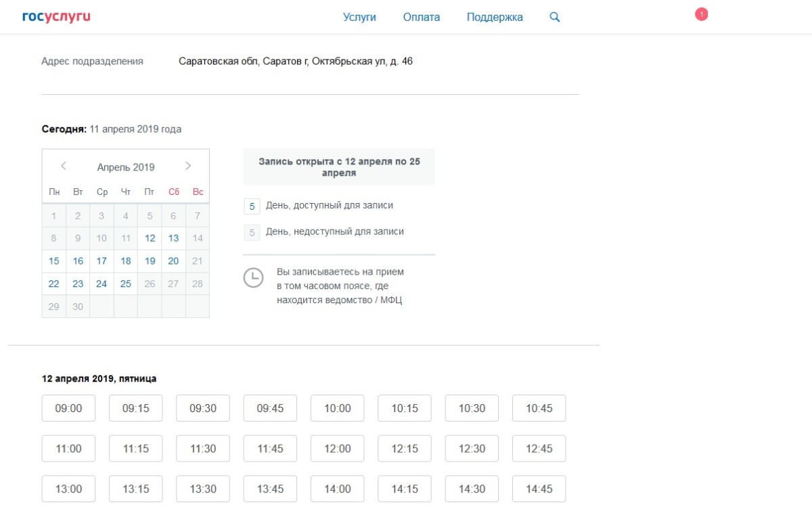This screenshot has height=513, width=812.
Task: Pick the 12:30 appointment slot
Action: (472, 449)
